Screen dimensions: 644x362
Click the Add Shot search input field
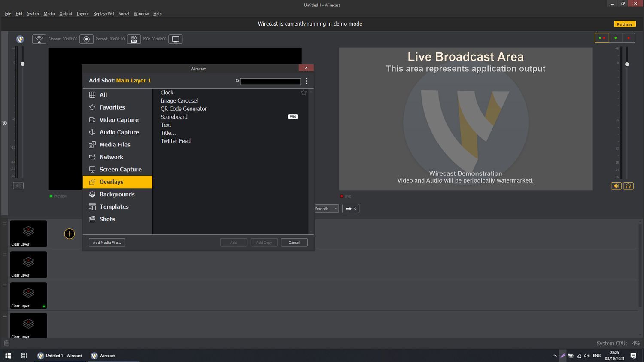(x=270, y=81)
